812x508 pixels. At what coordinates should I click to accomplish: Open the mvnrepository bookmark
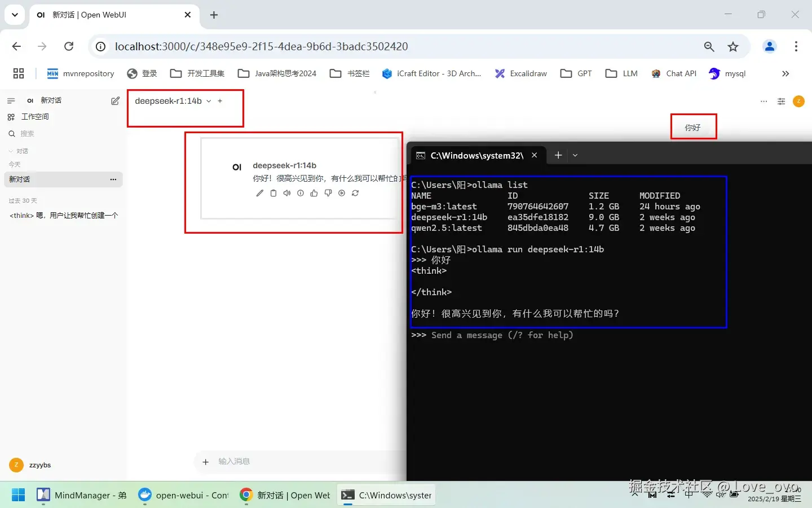pos(80,73)
